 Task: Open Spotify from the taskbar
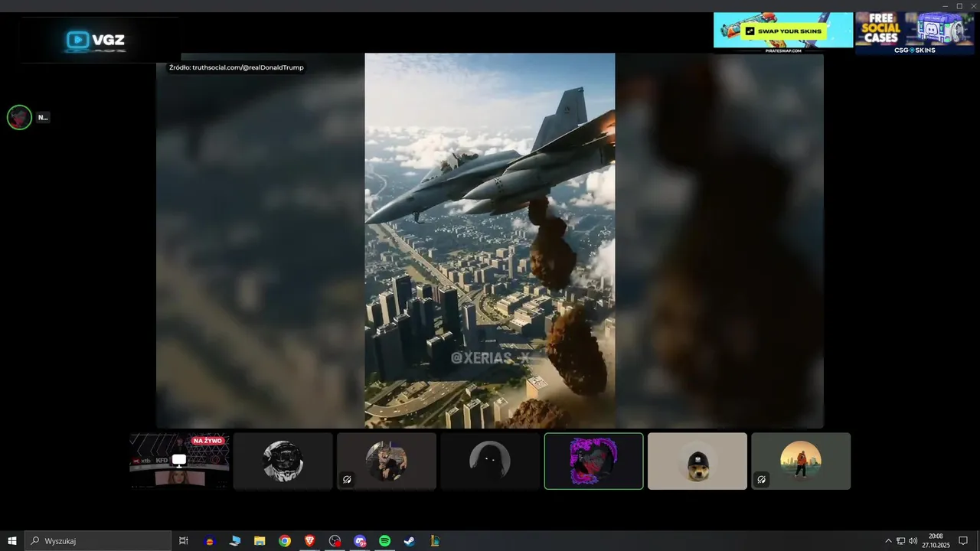pyautogui.click(x=385, y=541)
